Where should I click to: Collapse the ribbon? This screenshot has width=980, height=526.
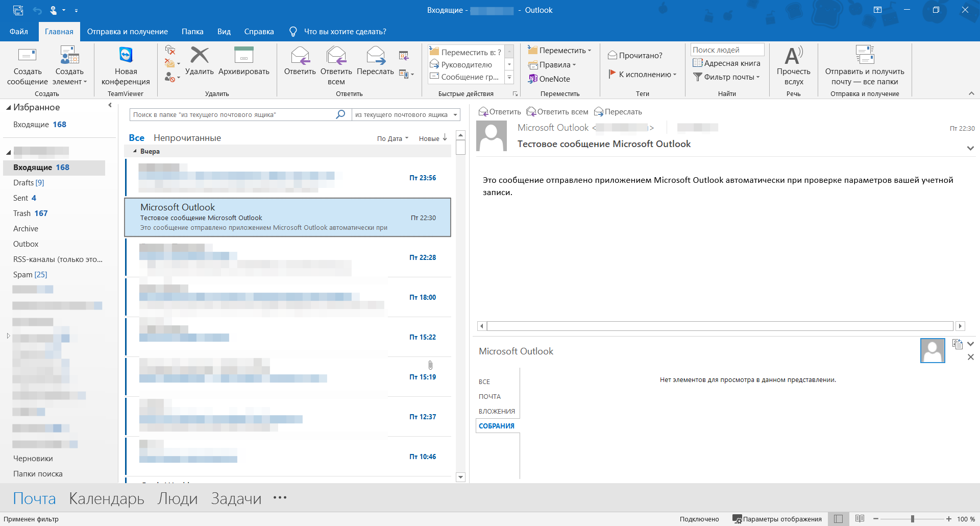point(971,93)
